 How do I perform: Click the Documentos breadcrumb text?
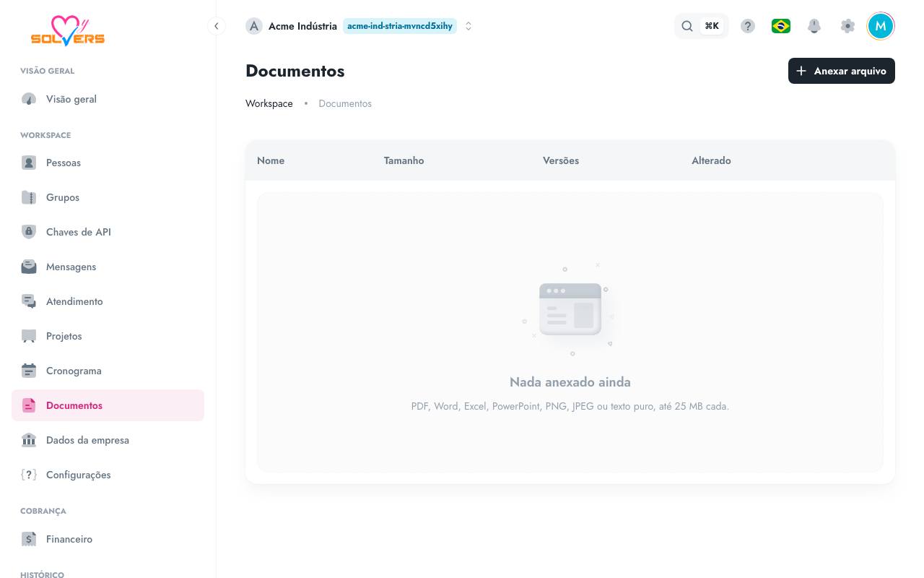click(345, 103)
